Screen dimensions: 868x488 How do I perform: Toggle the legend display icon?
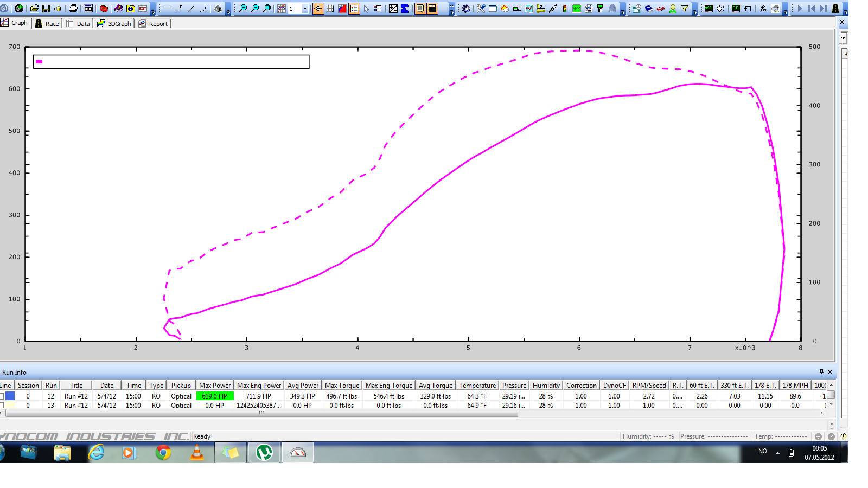[354, 8]
